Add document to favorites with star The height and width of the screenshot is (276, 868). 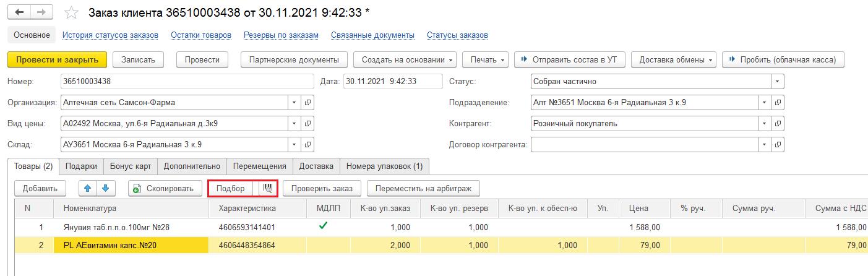tap(72, 13)
